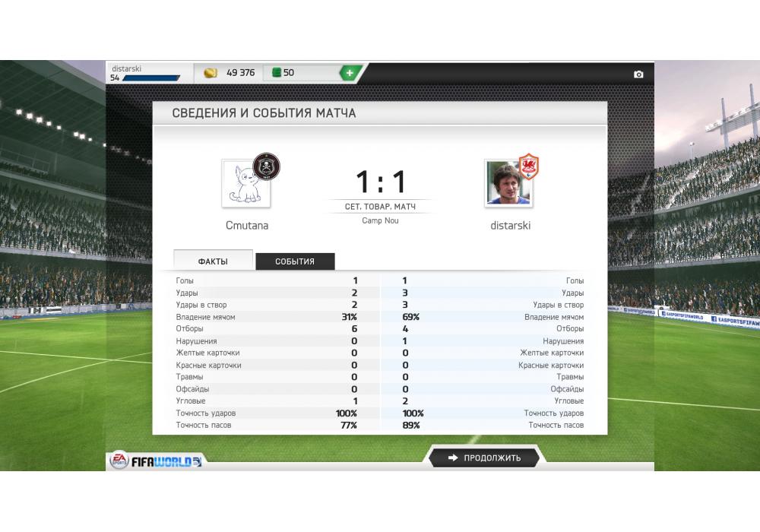Click Cmutana's cat avatar picture
Image resolution: width=760 pixels, height=532 pixels.
click(245, 184)
